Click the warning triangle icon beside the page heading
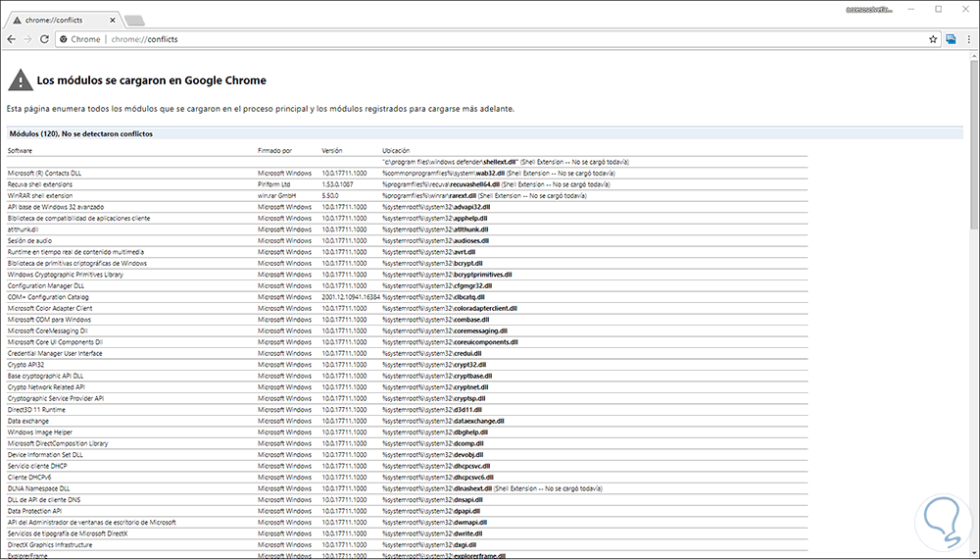980x559 pixels. [x=19, y=80]
